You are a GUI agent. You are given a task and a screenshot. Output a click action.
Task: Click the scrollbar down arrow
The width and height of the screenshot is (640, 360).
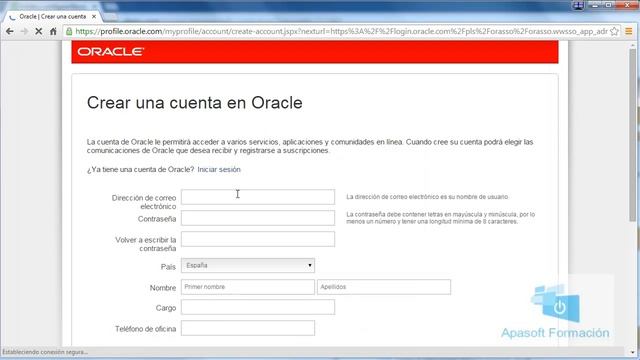point(632,352)
